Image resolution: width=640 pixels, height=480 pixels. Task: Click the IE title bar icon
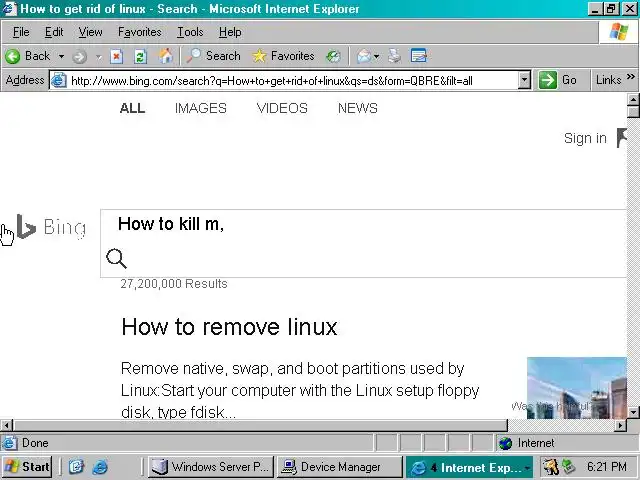point(9,8)
